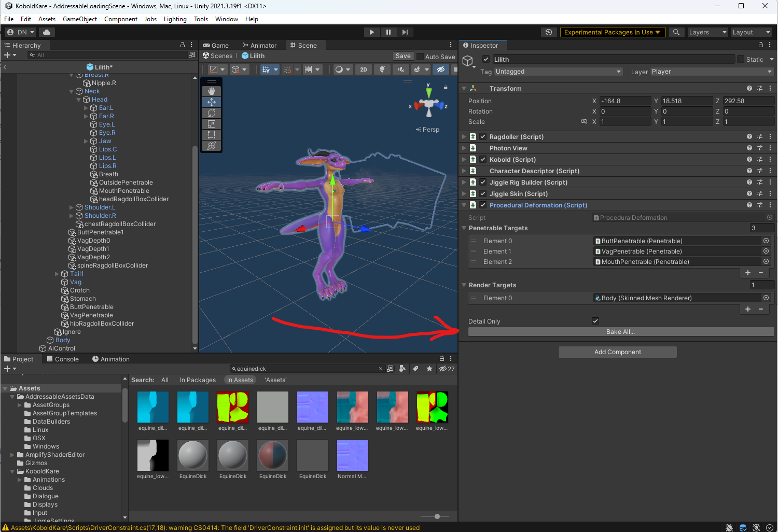This screenshot has width=778, height=532.
Task: Open the Tag dropdown showing Untagged
Action: 558,72
